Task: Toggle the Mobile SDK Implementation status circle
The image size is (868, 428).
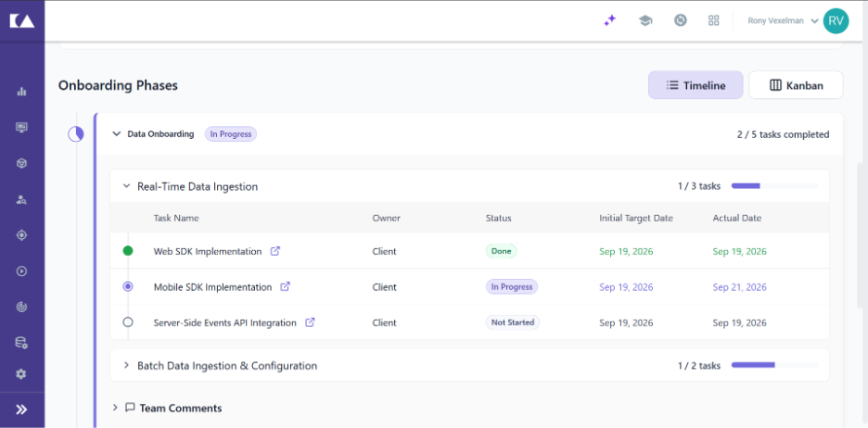Action: 128,286
